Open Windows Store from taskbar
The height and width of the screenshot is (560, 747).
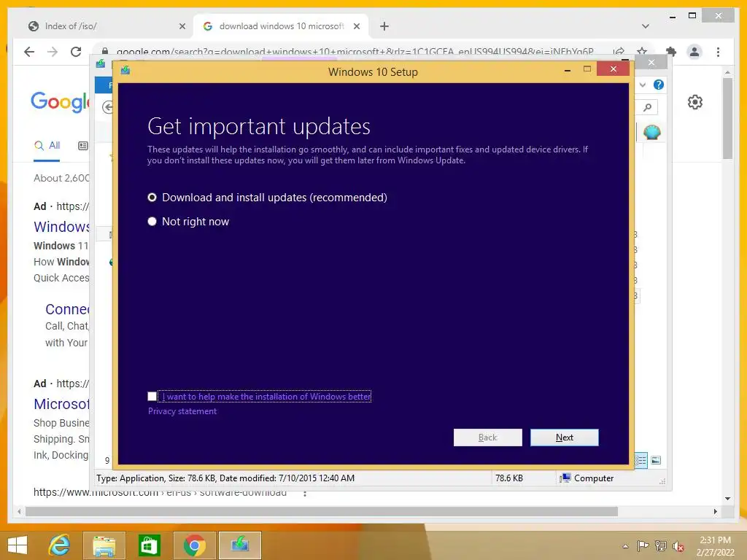149,545
